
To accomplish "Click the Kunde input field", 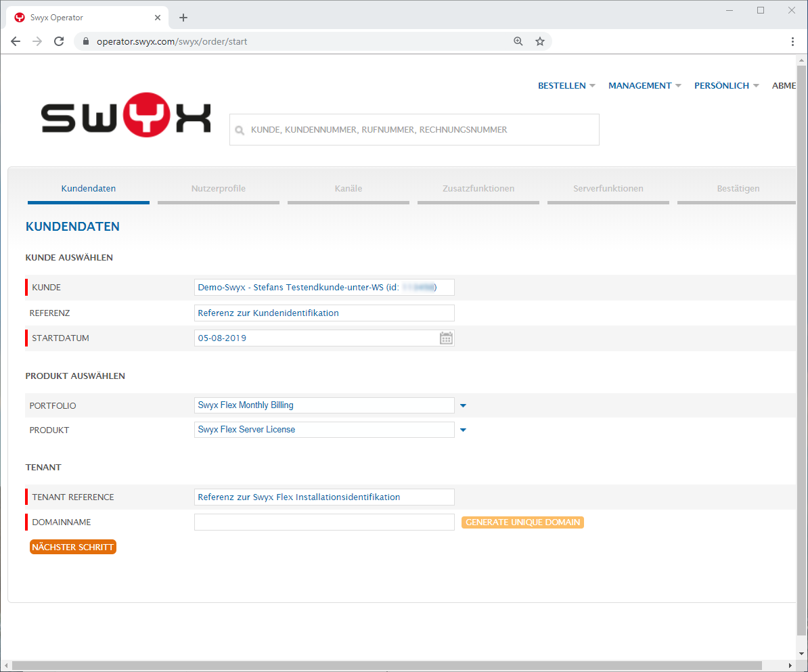I will [x=324, y=287].
